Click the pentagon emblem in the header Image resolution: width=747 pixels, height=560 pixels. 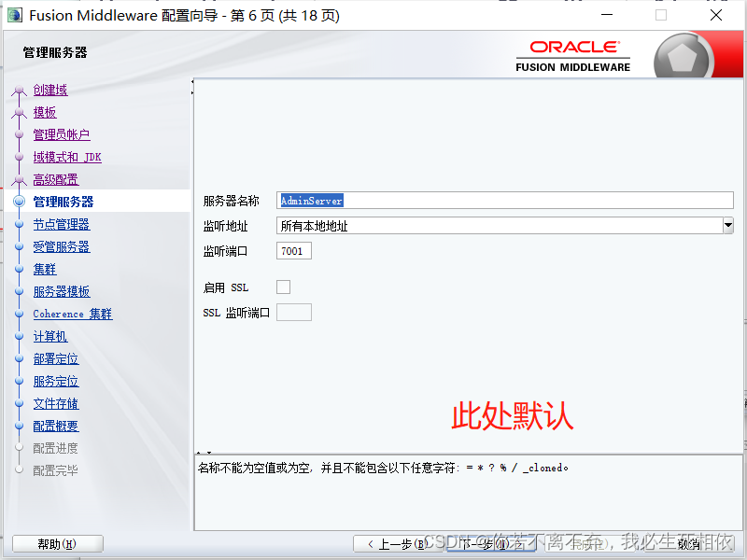click(683, 58)
